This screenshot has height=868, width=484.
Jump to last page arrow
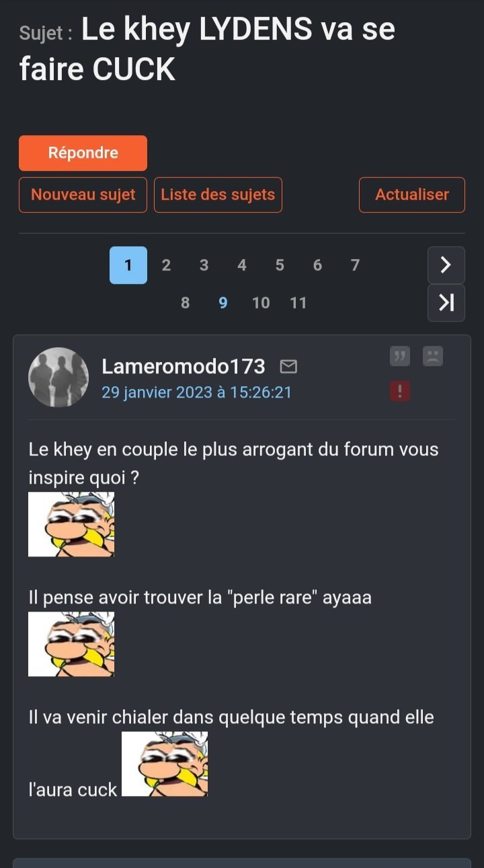(x=446, y=303)
